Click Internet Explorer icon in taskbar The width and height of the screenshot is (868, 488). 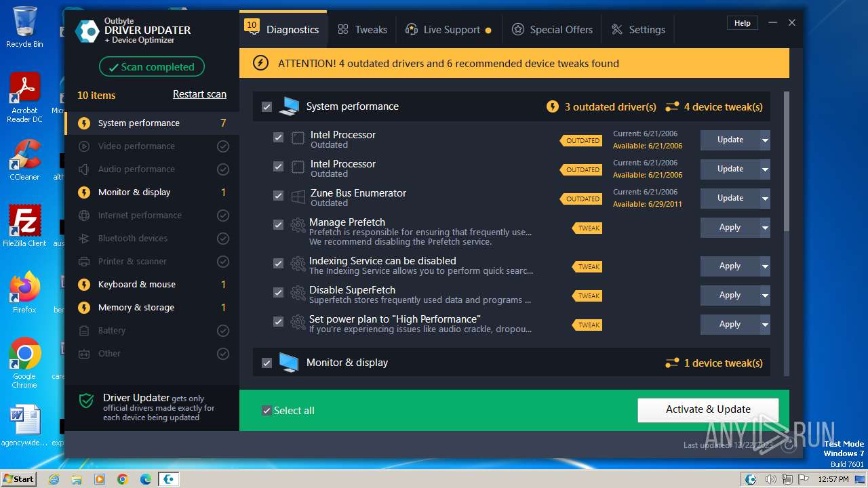point(54,479)
